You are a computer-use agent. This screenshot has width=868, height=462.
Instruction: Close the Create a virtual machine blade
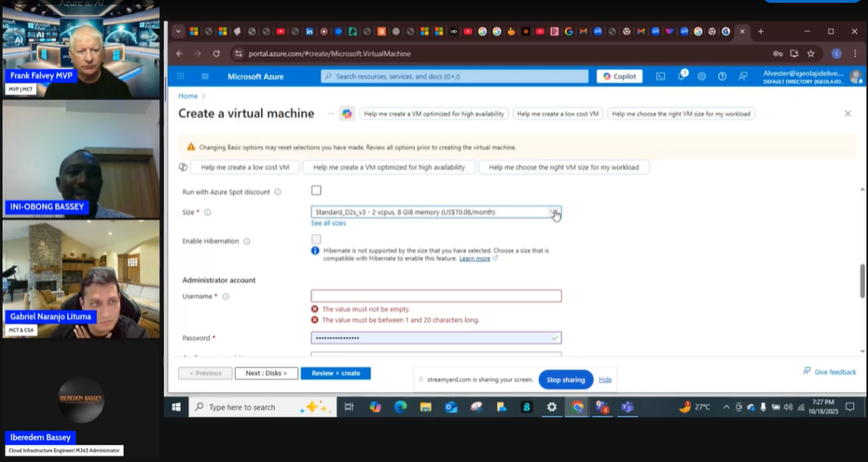pos(847,114)
